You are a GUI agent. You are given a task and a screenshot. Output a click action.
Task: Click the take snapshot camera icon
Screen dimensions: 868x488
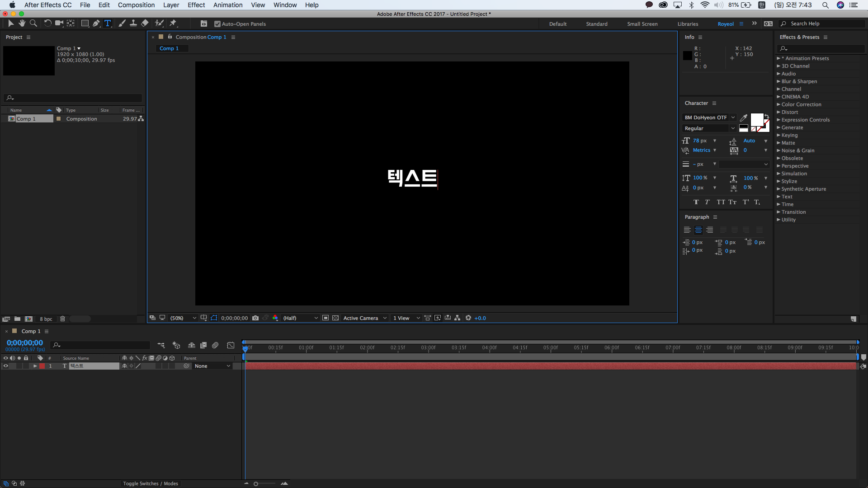click(255, 318)
